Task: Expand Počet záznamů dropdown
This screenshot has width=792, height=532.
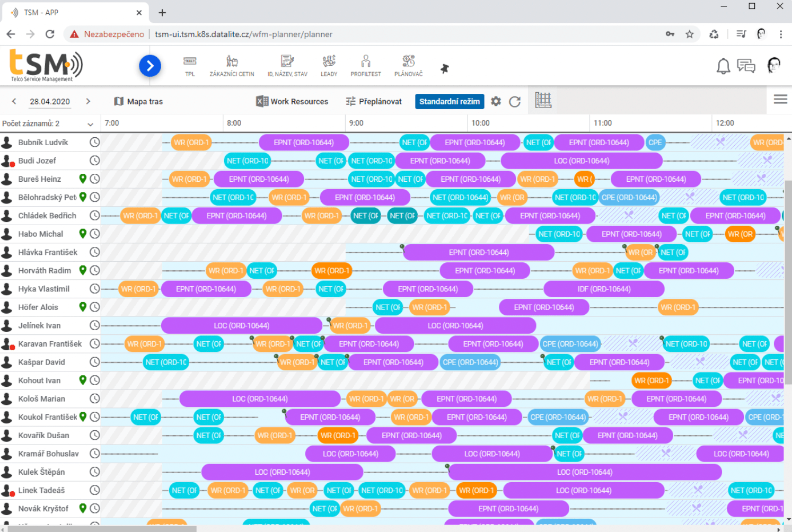Action: (x=90, y=124)
